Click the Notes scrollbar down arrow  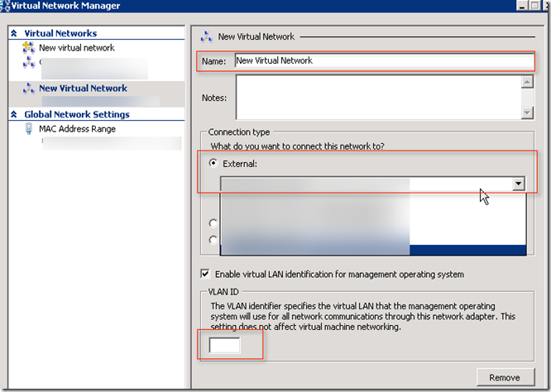(x=527, y=114)
